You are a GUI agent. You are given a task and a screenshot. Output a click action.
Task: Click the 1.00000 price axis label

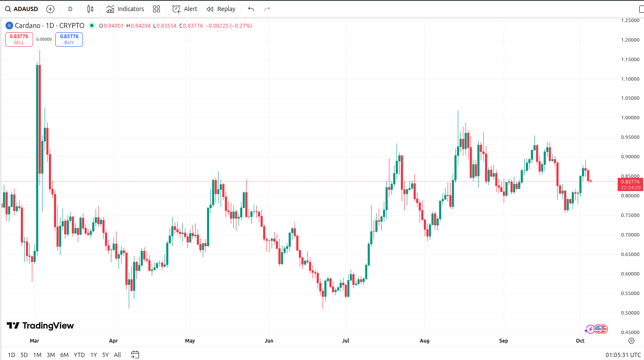coord(630,118)
